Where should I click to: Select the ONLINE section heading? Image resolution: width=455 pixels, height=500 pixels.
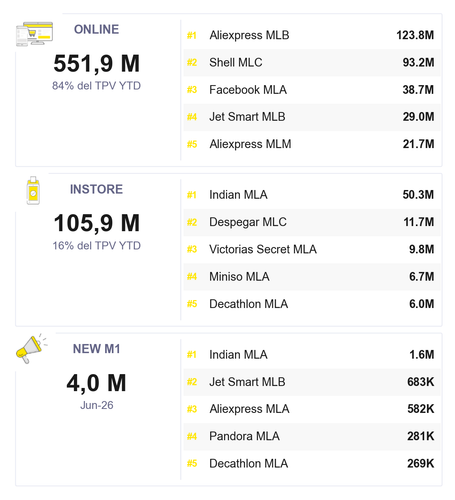click(x=96, y=29)
